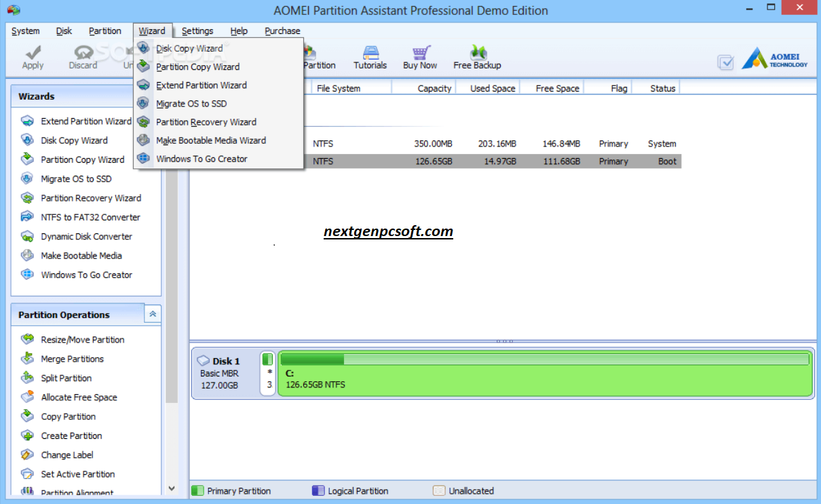The image size is (821, 504).
Task: Collapse the Partition Operations panel
Action: (x=153, y=314)
